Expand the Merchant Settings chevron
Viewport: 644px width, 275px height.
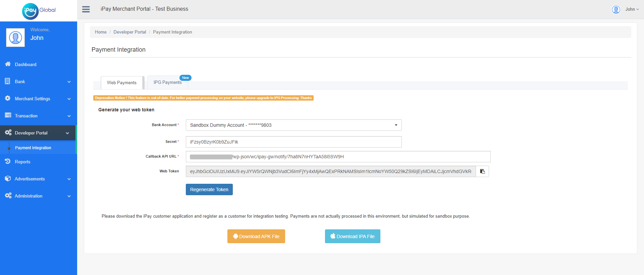69,99
